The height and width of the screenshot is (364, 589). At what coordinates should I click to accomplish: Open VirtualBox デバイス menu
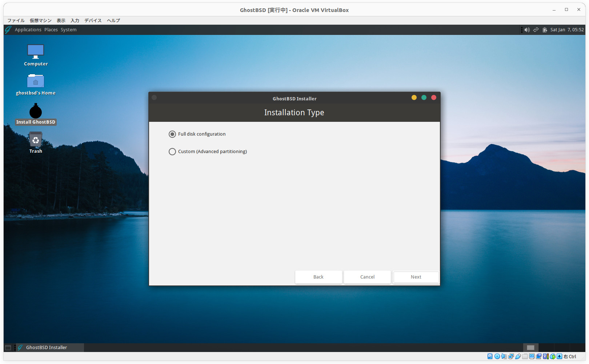93,20
